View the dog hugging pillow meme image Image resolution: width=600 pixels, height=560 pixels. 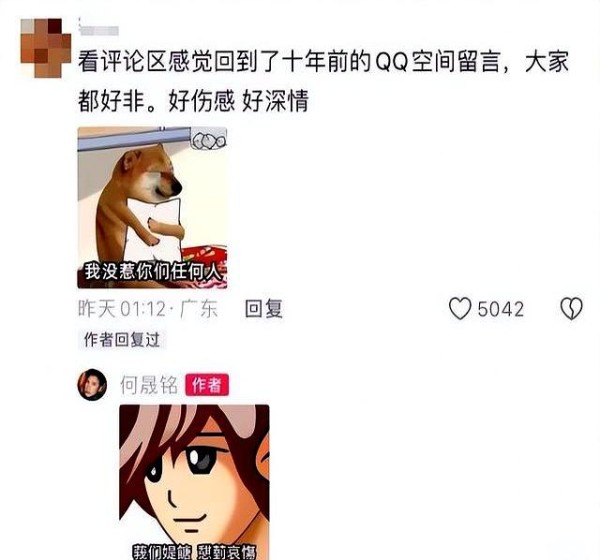point(152,207)
